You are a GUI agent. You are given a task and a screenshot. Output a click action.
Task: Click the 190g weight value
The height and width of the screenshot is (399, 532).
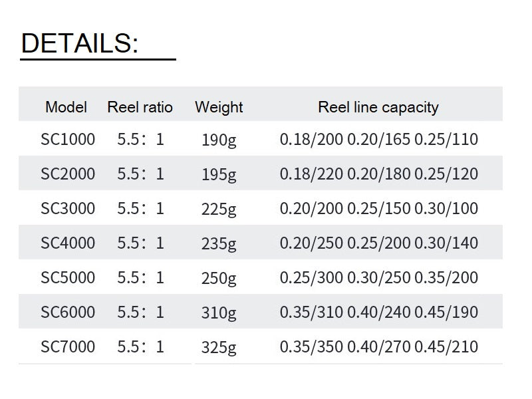coord(219,140)
